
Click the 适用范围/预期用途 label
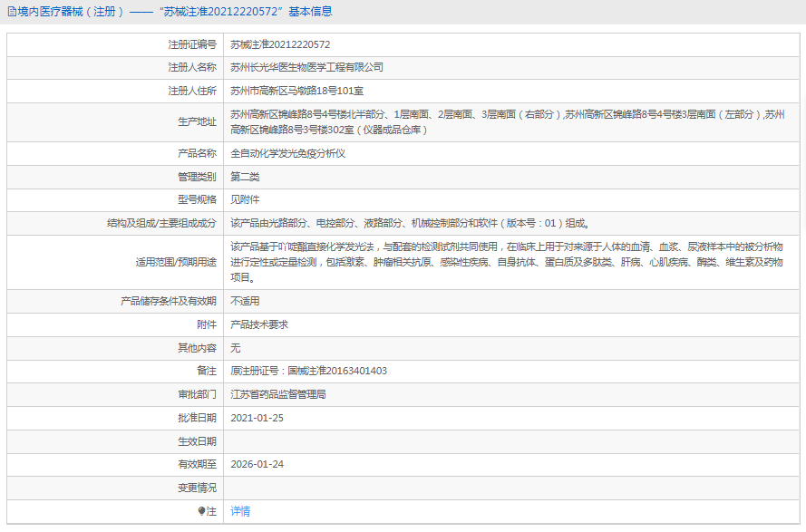click(176, 262)
